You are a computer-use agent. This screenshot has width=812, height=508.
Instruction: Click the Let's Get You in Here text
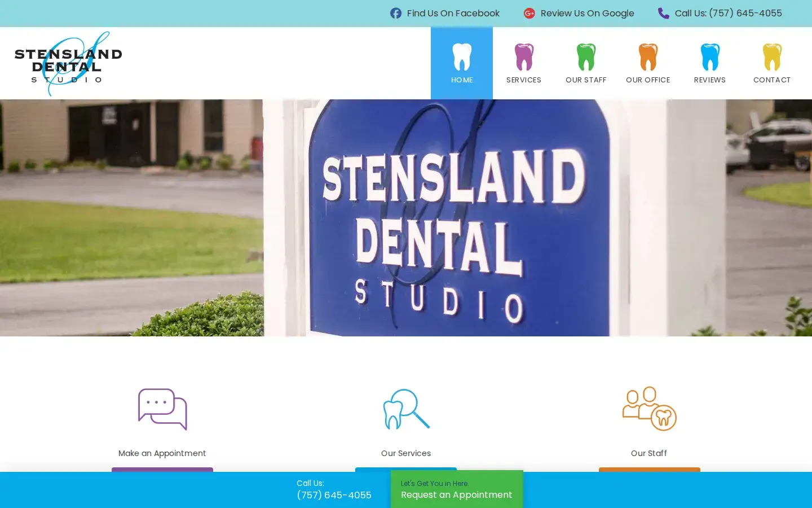(435, 484)
